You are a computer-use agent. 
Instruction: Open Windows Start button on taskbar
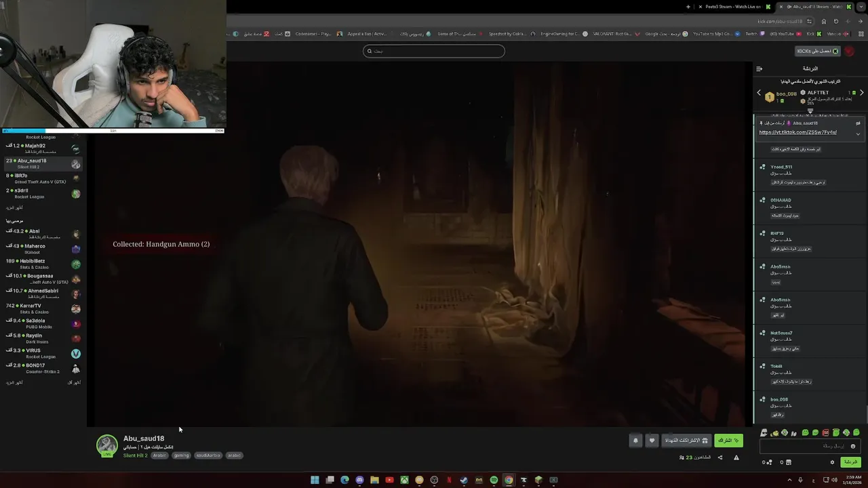pyautogui.click(x=315, y=480)
